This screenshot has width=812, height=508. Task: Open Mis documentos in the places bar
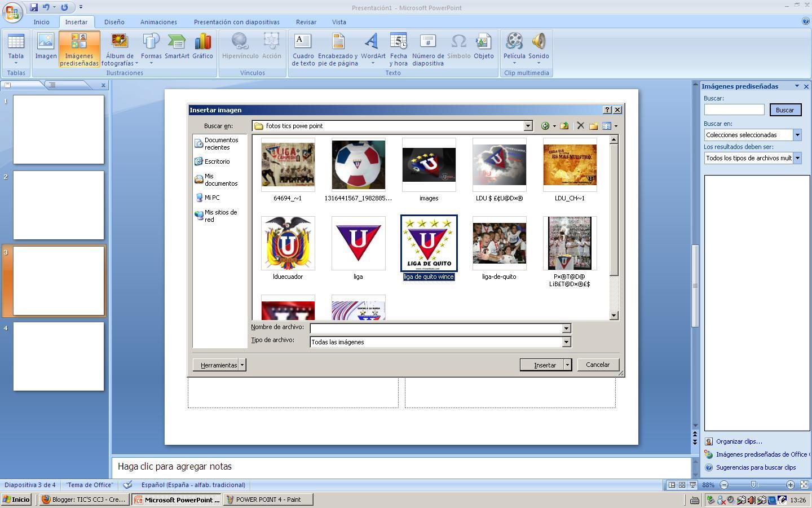(x=220, y=179)
